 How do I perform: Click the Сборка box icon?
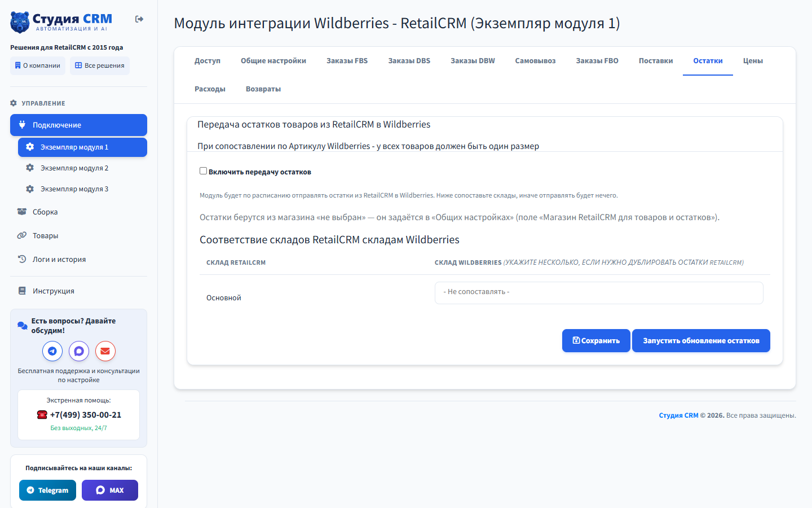point(22,212)
